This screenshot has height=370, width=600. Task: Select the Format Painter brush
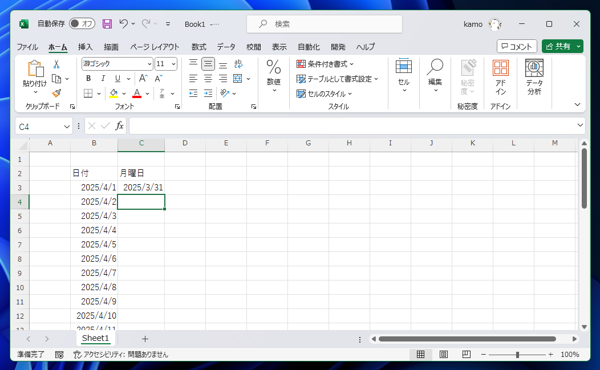click(56, 93)
